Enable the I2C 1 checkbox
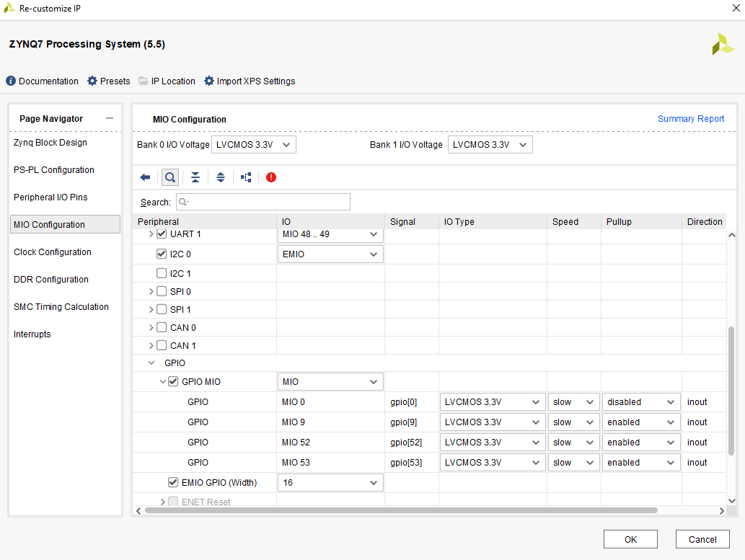Screen dimensions: 745x560 162,273
